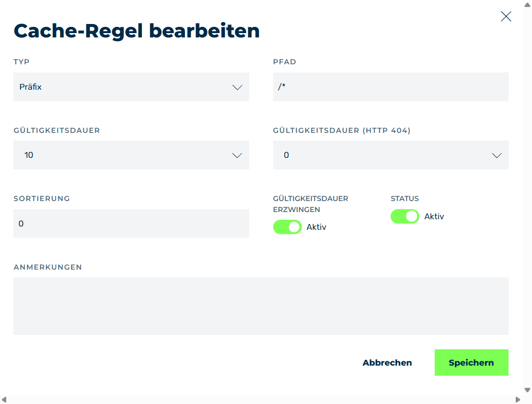
Task: Focus the Pfad input field
Action: [x=391, y=87]
